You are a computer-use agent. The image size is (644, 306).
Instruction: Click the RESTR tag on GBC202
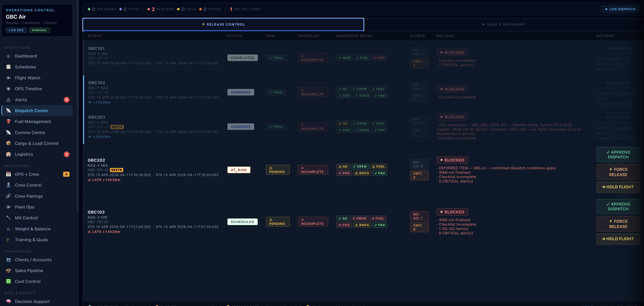pos(117,170)
